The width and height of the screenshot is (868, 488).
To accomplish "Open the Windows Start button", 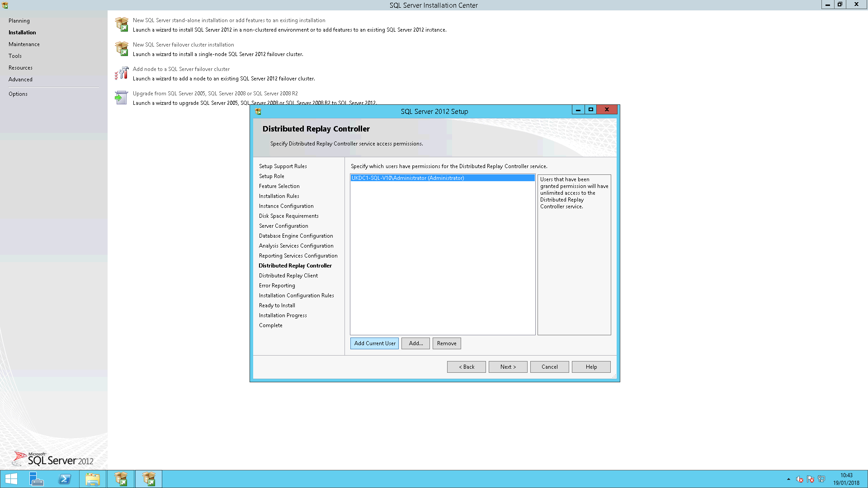I will 11,479.
